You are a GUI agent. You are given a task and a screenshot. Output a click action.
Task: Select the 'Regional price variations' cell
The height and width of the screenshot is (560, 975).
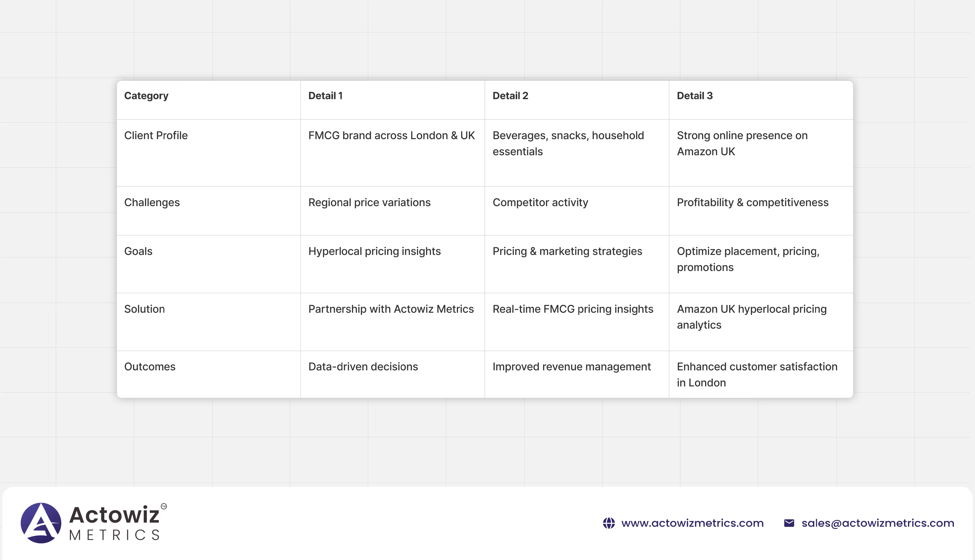[x=370, y=202]
